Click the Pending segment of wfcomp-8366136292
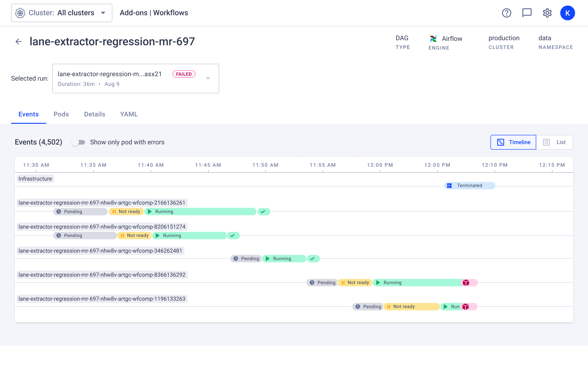Viewport: 588px width, 369px height. [x=322, y=282]
